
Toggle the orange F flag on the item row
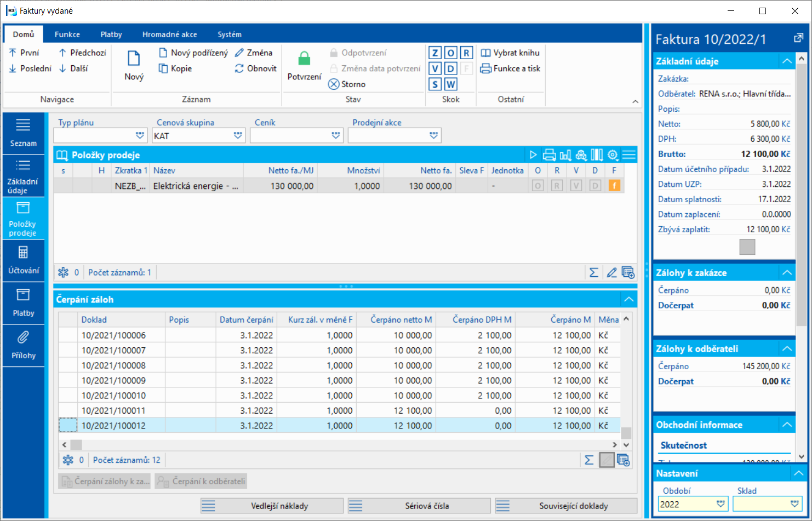pyautogui.click(x=614, y=186)
